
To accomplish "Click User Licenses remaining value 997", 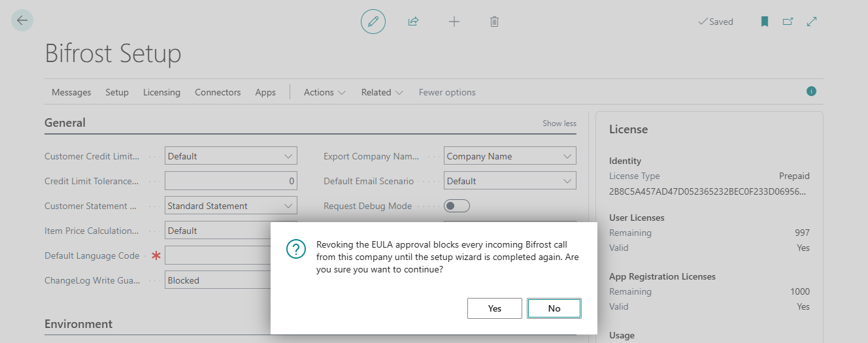I will [x=802, y=233].
